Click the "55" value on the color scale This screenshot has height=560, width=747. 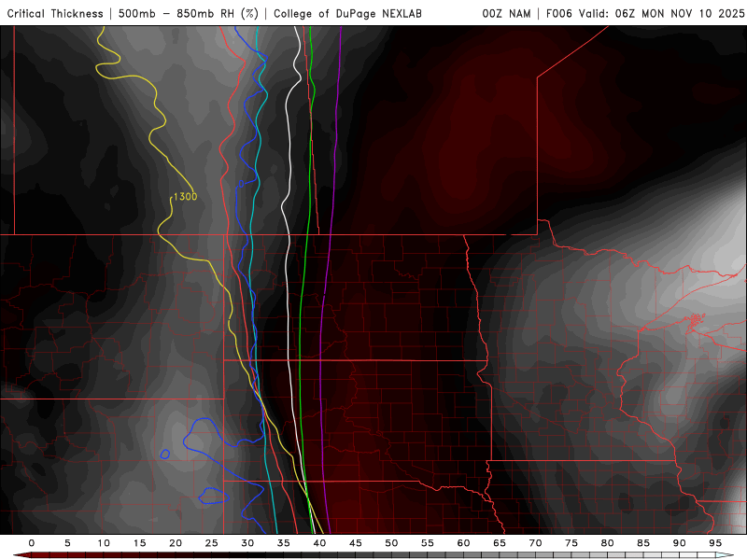(428, 543)
